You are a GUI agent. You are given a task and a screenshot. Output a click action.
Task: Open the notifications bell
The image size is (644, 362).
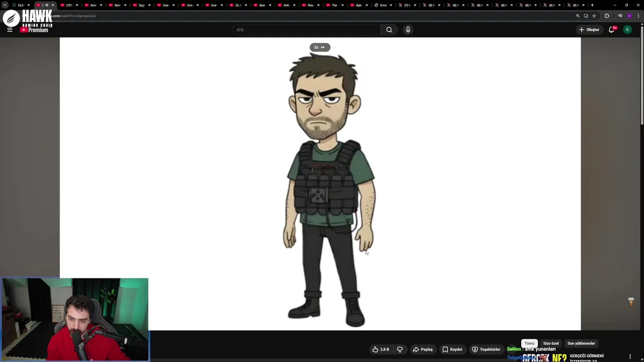coord(612,30)
